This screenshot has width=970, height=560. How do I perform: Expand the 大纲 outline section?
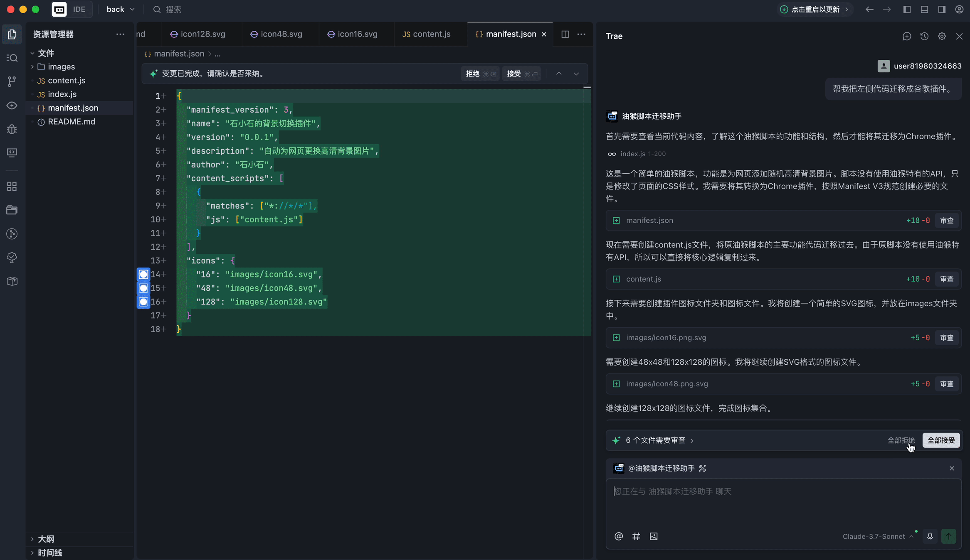click(46, 539)
